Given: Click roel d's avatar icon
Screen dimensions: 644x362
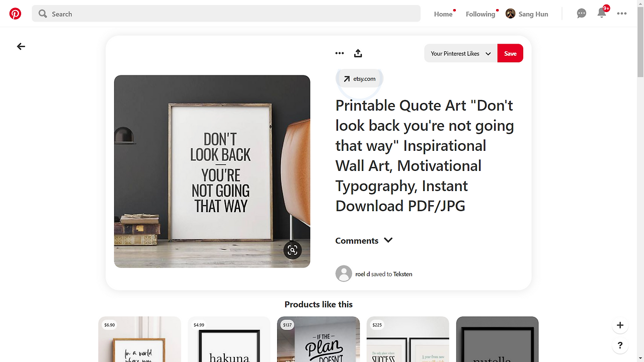Looking at the screenshot, I should click(x=344, y=274).
